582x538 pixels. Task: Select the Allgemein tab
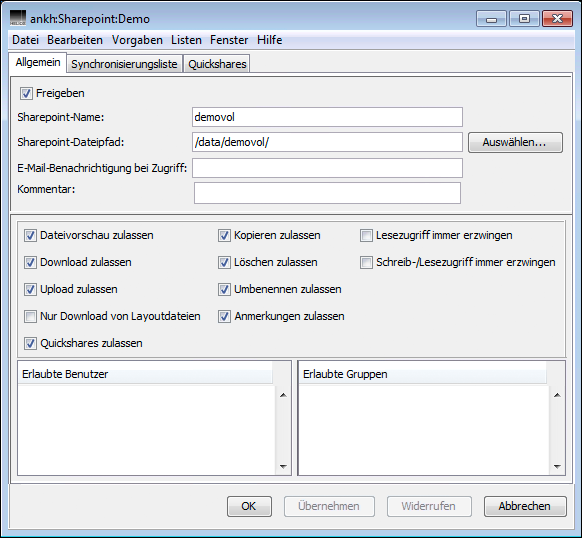[38, 62]
